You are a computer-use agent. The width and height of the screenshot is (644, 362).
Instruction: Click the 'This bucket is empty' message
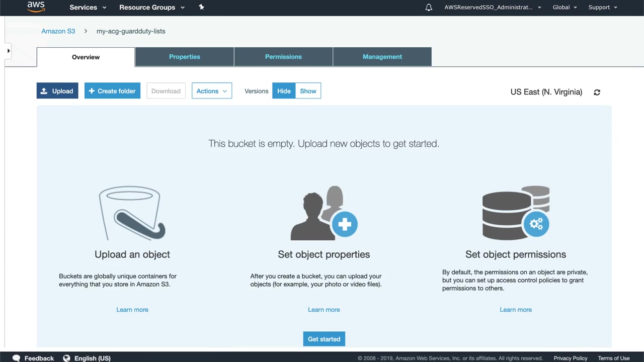click(x=324, y=144)
